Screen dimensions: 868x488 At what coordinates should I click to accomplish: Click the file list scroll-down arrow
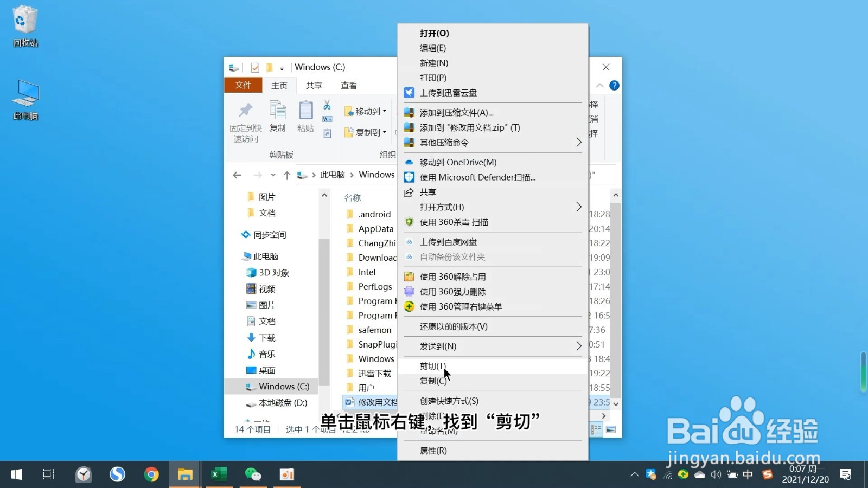[x=616, y=404]
